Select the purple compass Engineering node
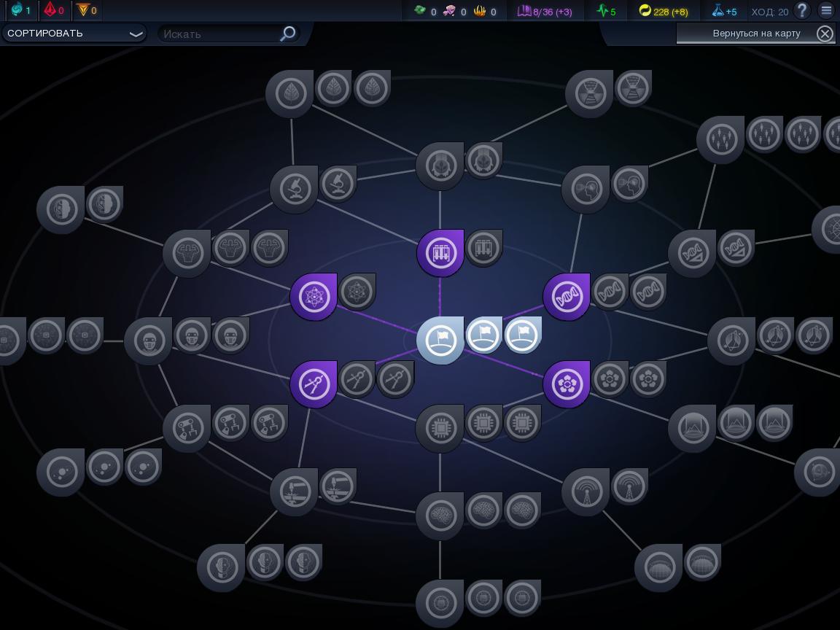This screenshot has height=630, width=840. point(314,384)
